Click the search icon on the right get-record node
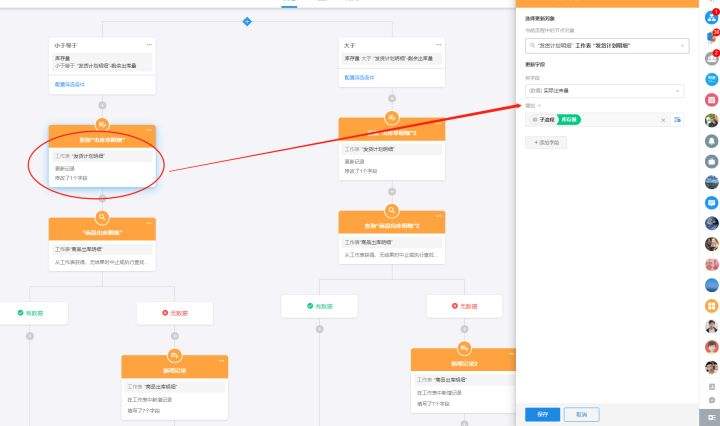Image resolution: width=720 pixels, height=426 pixels. [392, 210]
